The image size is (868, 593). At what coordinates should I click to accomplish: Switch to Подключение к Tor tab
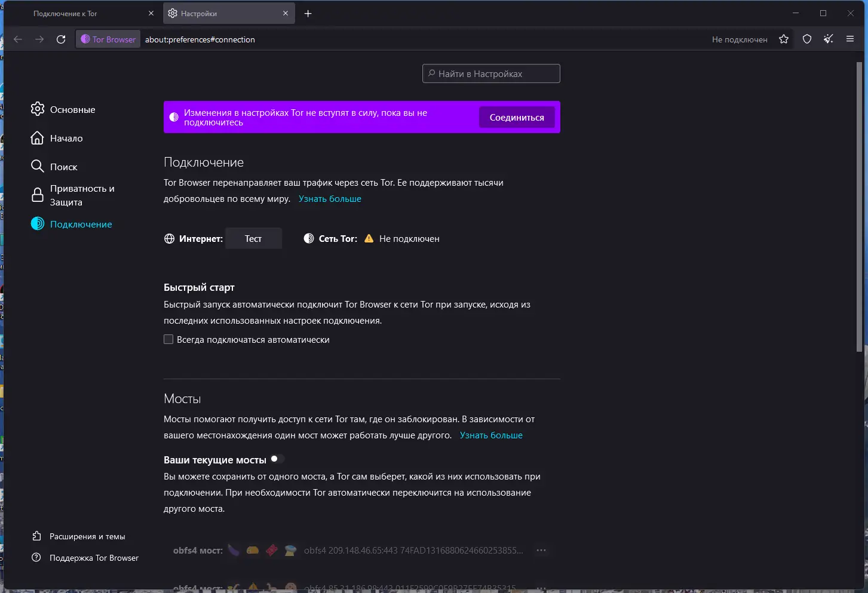84,14
